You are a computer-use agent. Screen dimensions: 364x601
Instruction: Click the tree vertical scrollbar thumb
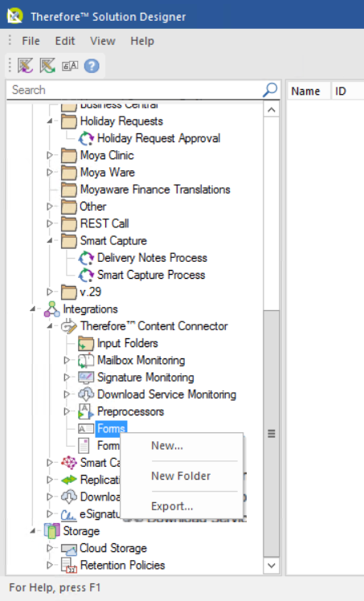272,434
